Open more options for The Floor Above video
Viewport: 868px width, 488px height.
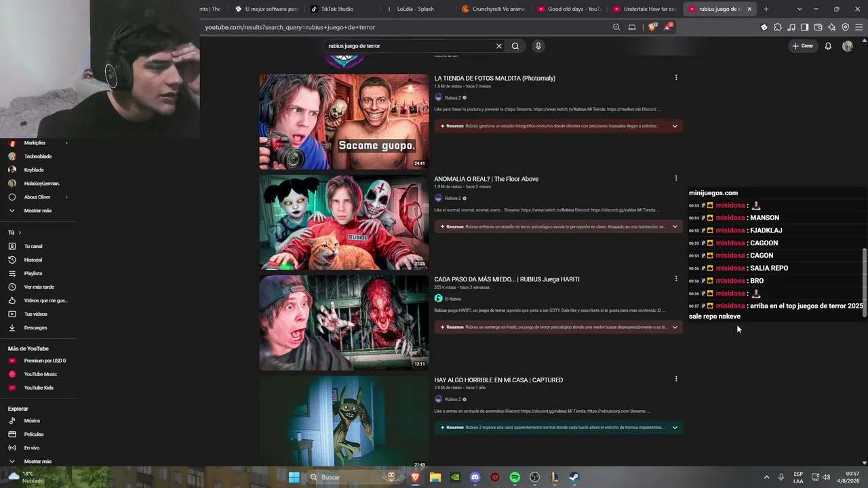676,178
